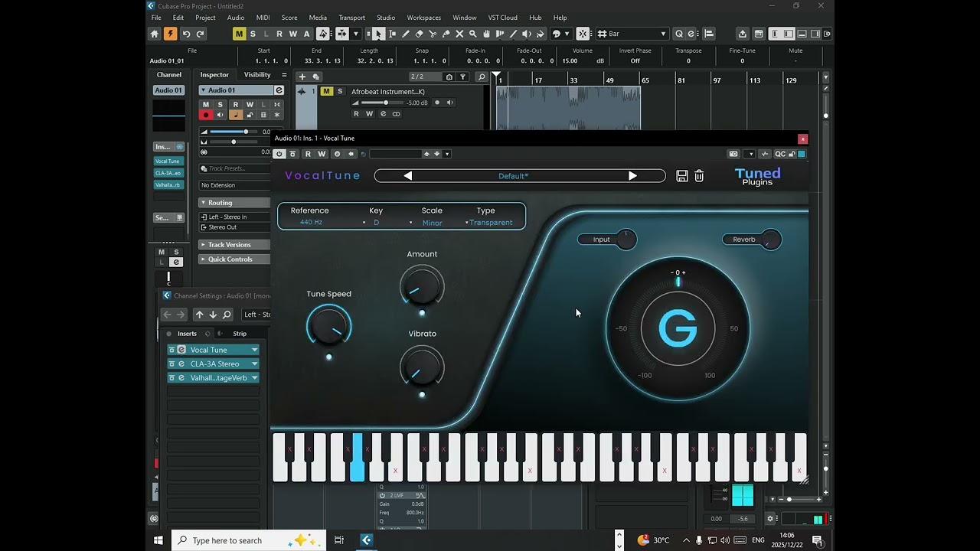The image size is (980, 551).
Task: Click Export audio icon in top toolbar
Action: 742,34
